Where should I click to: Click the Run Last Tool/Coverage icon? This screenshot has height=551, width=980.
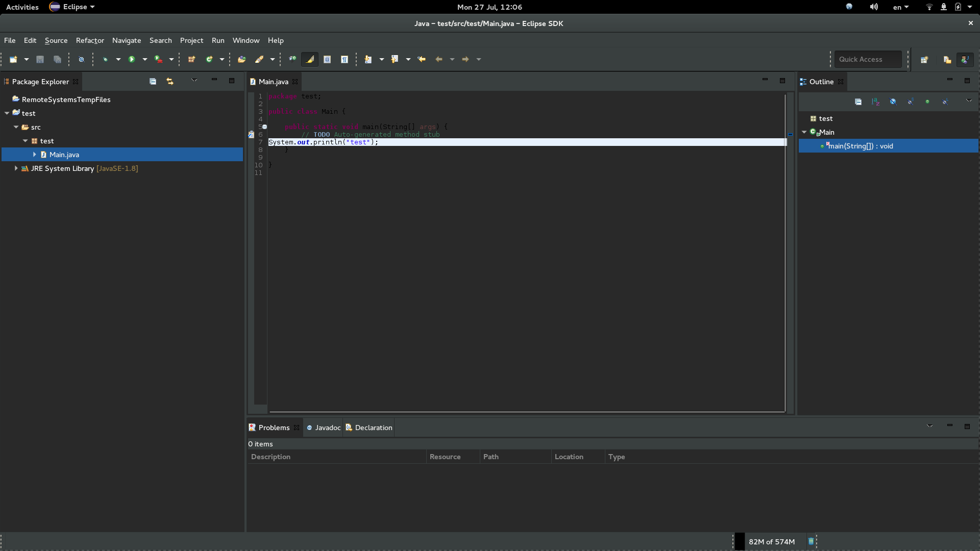(x=159, y=59)
